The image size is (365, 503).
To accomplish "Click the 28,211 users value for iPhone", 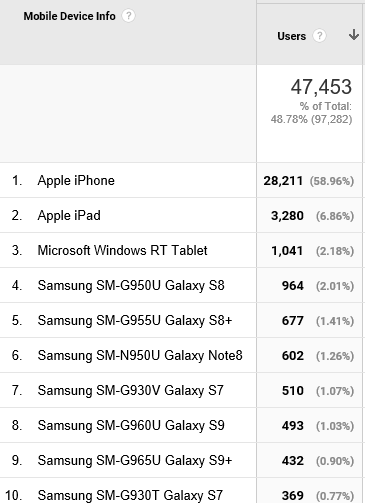I will tap(283, 181).
